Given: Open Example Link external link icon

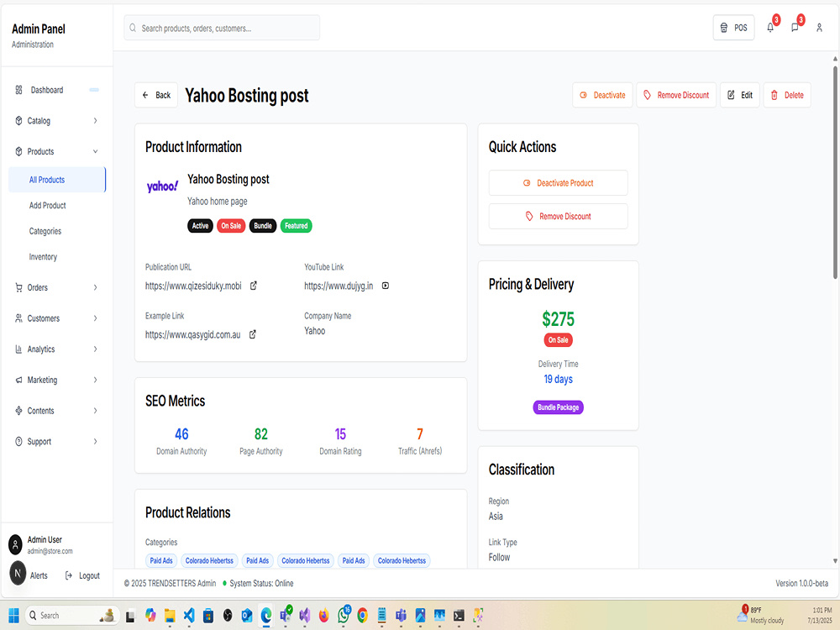Looking at the screenshot, I should click(x=252, y=335).
